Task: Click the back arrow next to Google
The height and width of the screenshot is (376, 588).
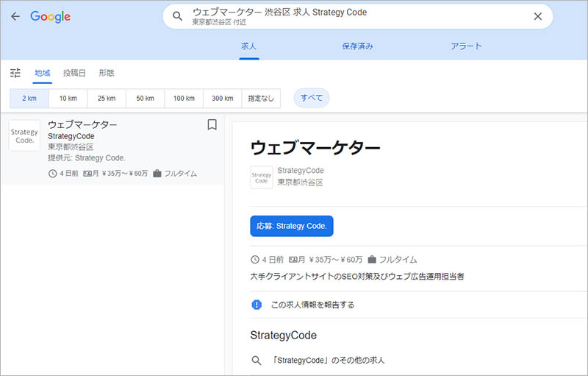Action: pos(15,16)
